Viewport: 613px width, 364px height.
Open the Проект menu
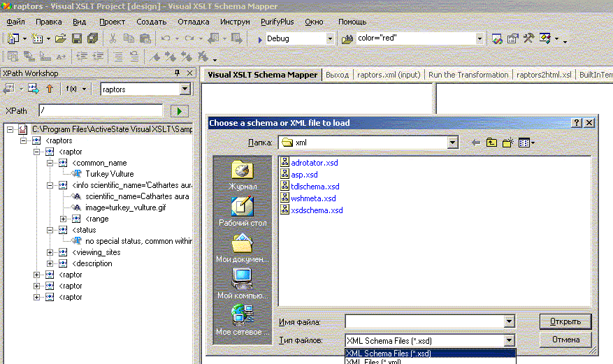click(113, 22)
